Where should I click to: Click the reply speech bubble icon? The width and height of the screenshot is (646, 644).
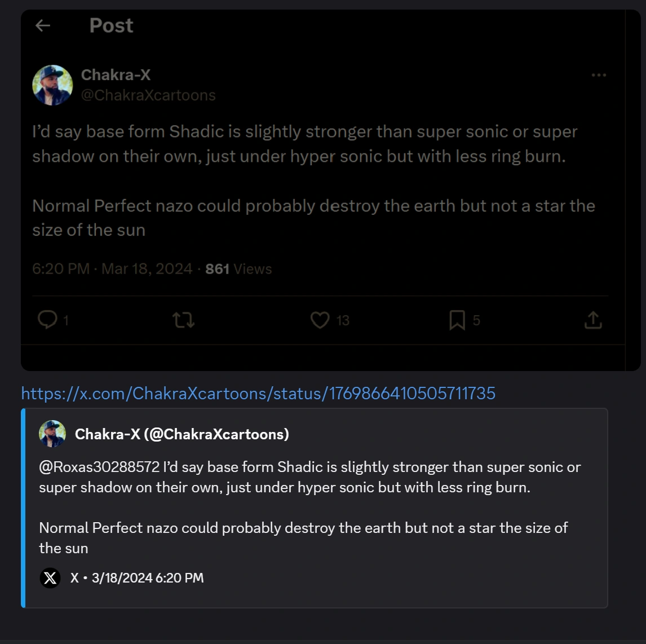tap(47, 320)
